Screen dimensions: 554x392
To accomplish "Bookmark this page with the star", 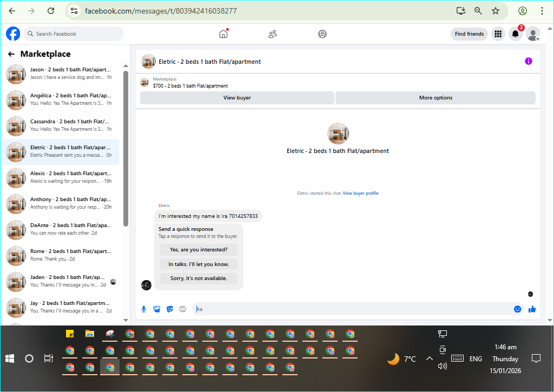I will (x=496, y=11).
